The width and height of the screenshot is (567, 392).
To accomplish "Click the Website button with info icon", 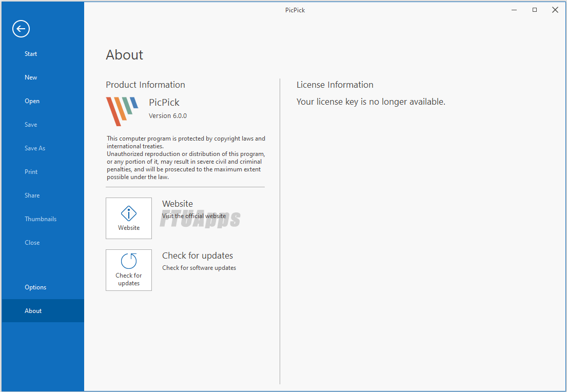I will 129,218.
